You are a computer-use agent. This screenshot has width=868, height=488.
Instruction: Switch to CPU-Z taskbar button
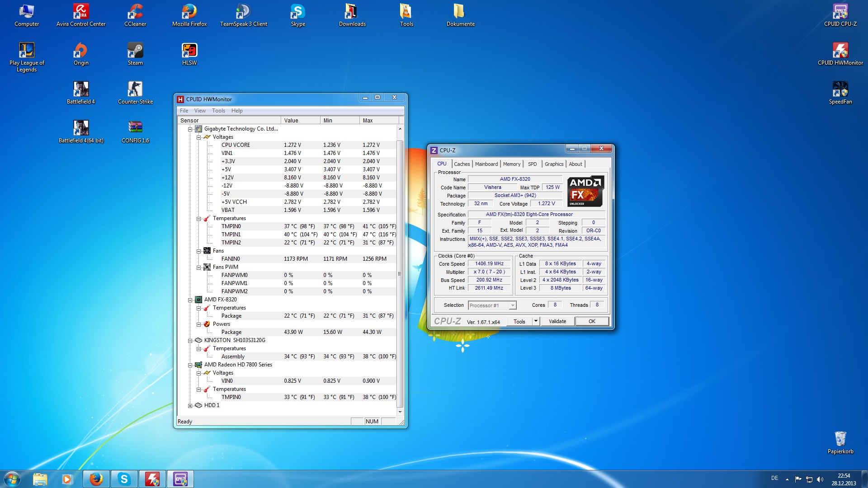(180, 479)
